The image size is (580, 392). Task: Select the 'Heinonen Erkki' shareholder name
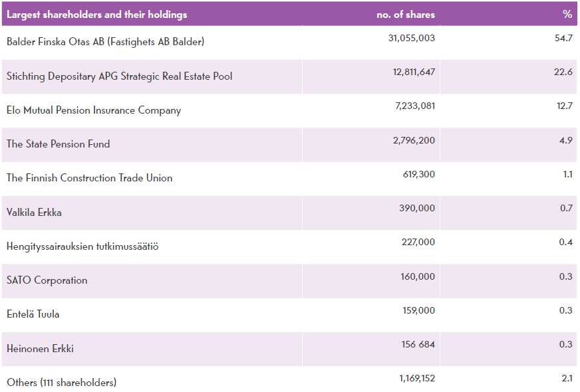pyautogui.click(x=41, y=348)
